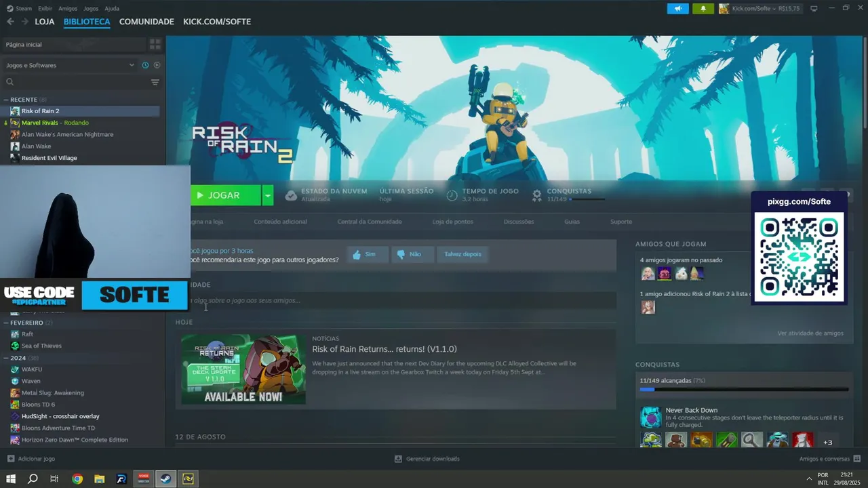
Task: Click the Adicionar jogo plus icon
Action: coord(11,459)
